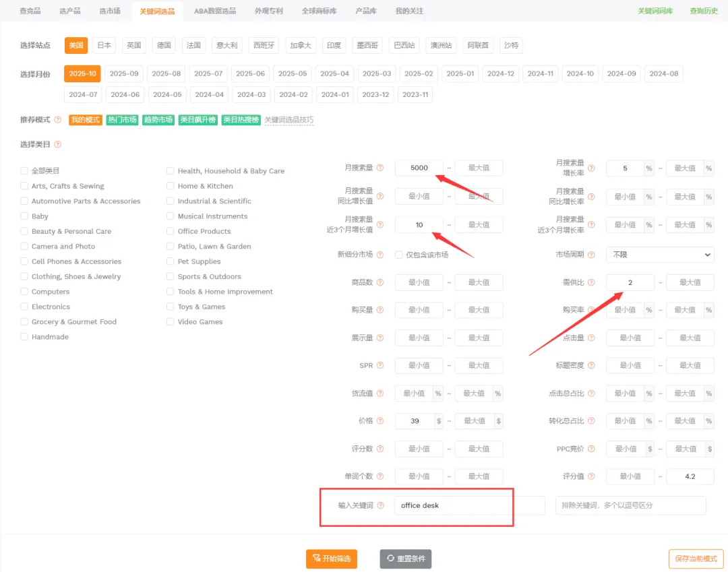The width and height of the screenshot is (728, 572).
Task: Select 加拿大 site
Action: 301,45
